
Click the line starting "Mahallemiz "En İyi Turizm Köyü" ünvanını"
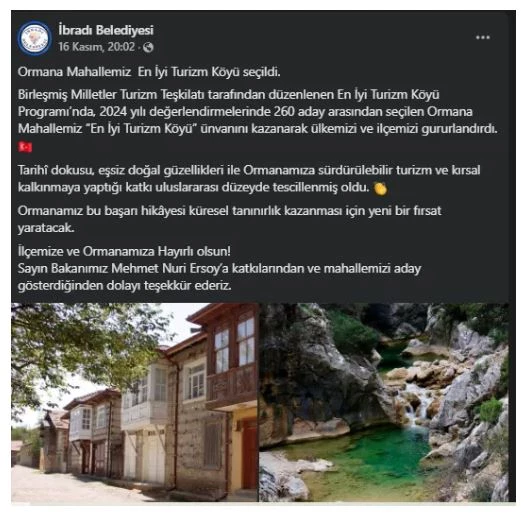[x=257, y=128]
